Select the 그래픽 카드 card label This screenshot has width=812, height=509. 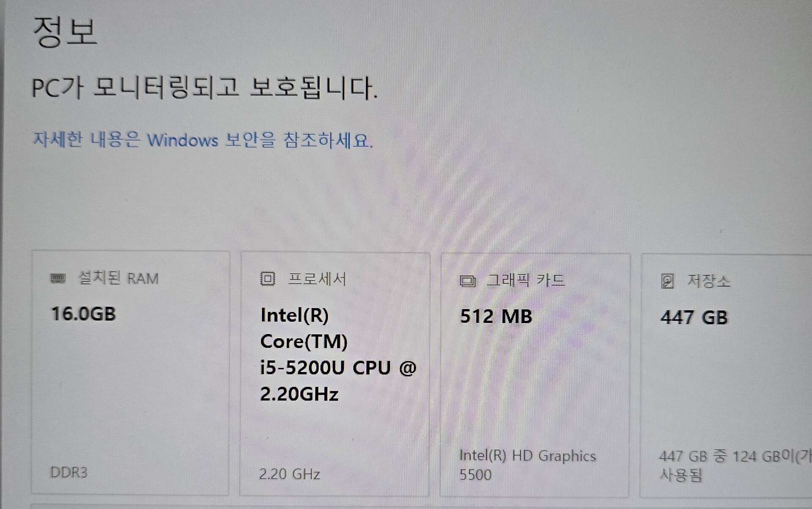(526, 280)
